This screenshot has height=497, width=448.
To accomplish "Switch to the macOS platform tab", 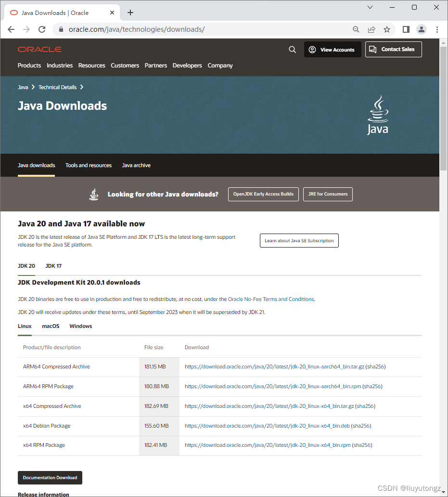I will tap(51, 326).
